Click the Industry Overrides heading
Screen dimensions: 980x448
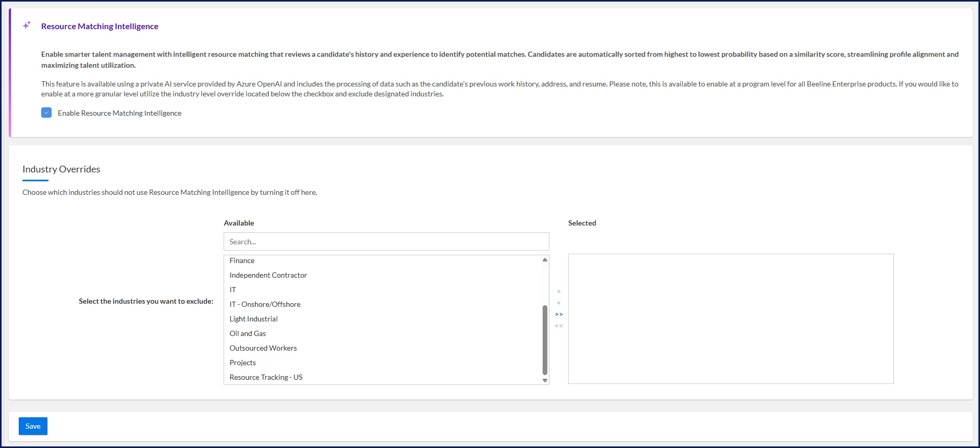[x=62, y=169]
